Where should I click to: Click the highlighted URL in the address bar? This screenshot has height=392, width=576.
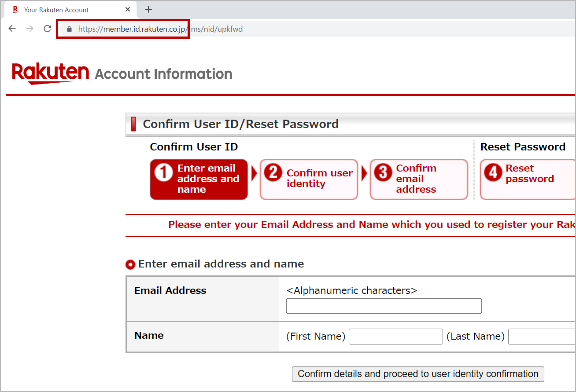tap(128, 29)
